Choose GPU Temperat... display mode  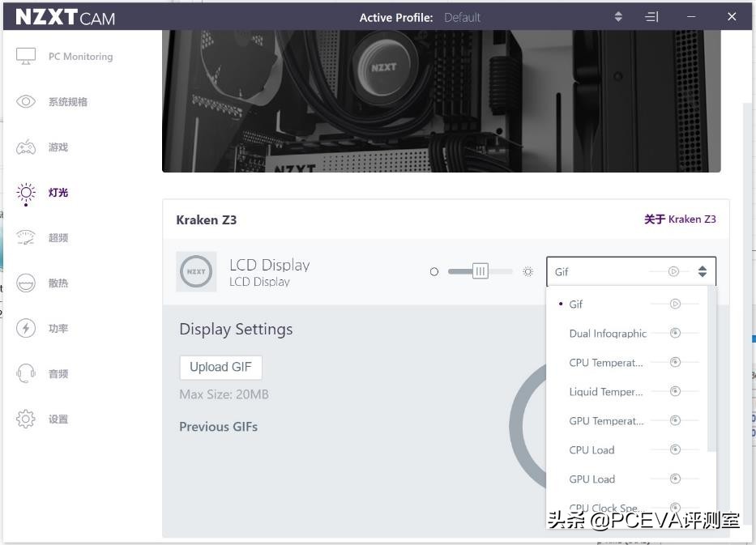pos(627,420)
